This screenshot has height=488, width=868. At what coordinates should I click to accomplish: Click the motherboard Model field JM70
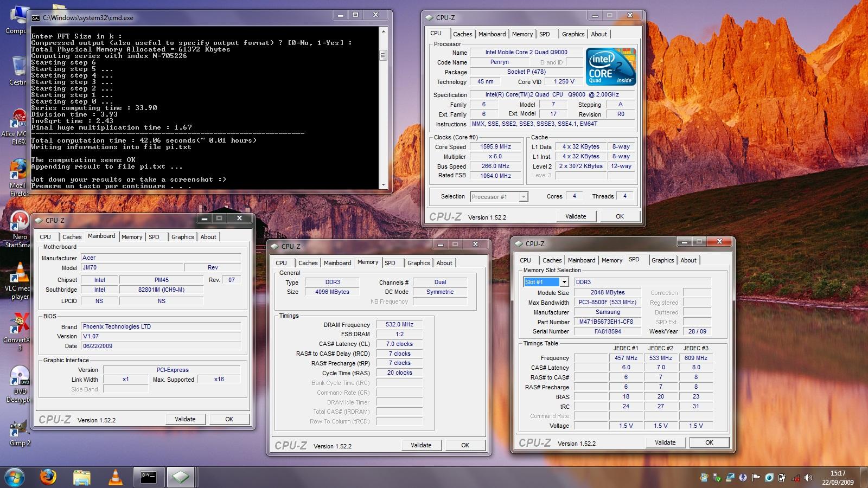(132, 267)
